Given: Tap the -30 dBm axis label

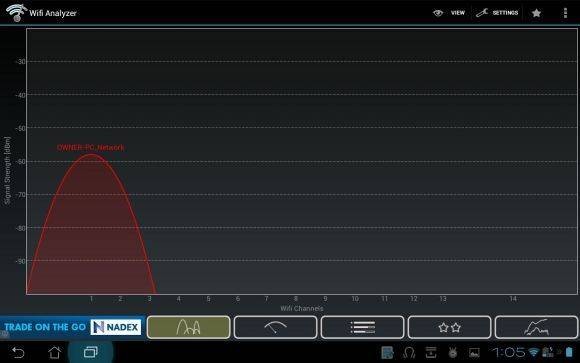Looking at the screenshot, I should point(21,61).
